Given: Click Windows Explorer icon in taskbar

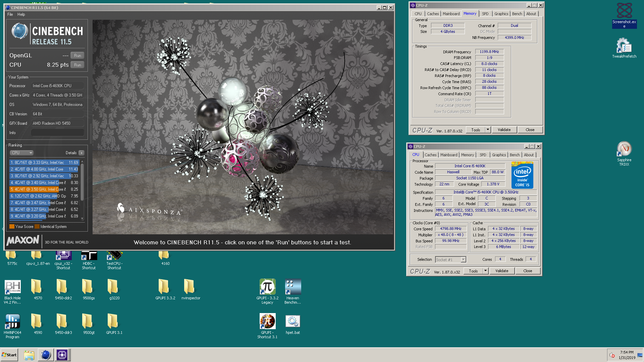Looking at the screenshot, I should [x=29, y=355].
